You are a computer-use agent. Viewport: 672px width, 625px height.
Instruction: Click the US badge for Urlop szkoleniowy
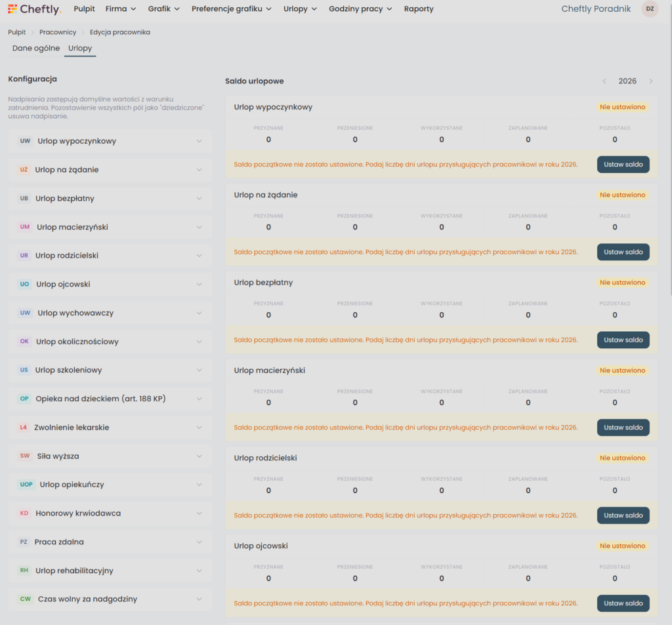pyautogui.click(x=24, y=370)
